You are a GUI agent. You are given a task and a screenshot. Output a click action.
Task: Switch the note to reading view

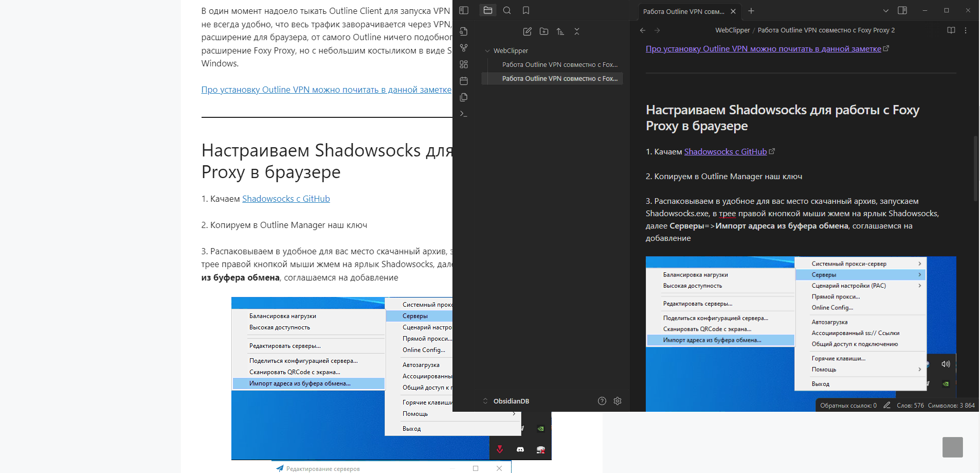click(x=951, y=30)
